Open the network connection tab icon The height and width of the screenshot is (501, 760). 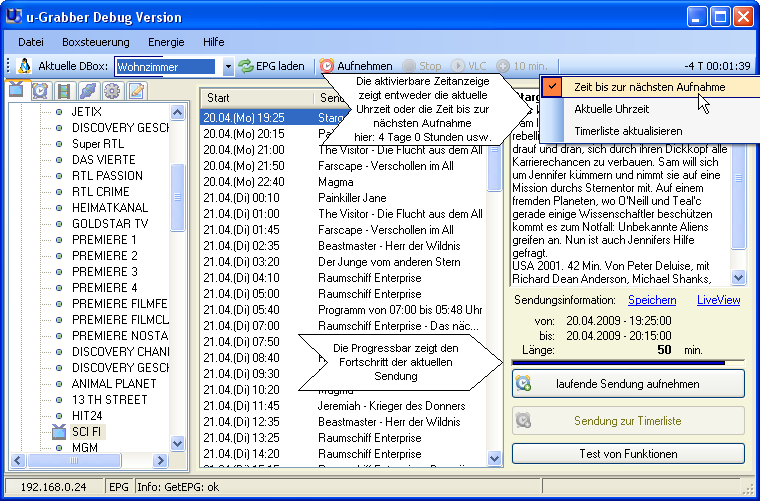(x=88, y=91)
